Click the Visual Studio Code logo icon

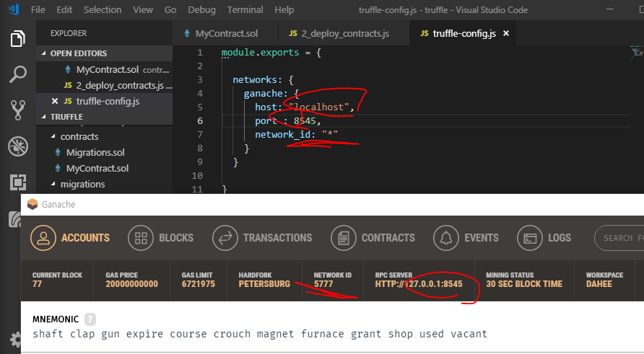13,9
